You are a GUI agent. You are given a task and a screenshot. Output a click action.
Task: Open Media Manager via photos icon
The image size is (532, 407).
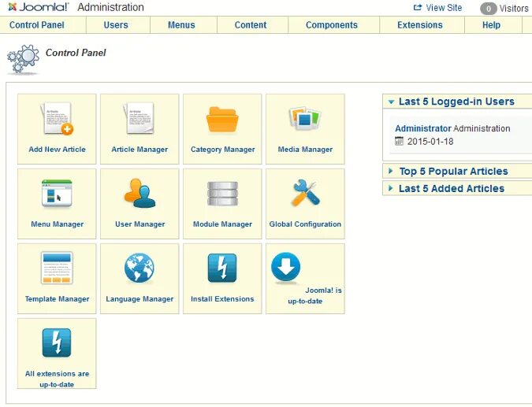tap(305, 119)
